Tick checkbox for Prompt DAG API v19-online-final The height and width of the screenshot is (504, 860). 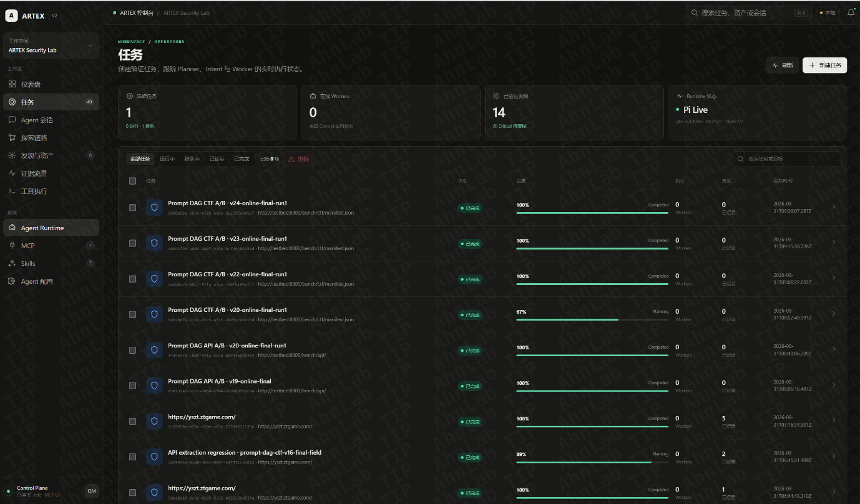tap(132, 386)
